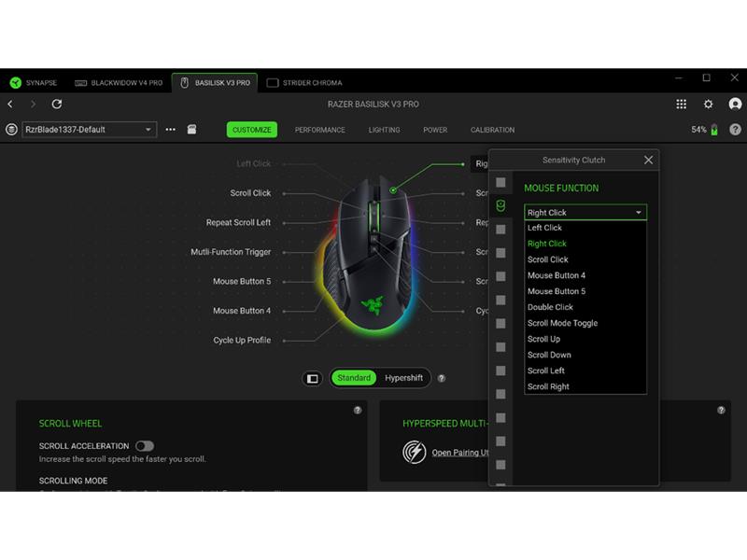
Task: Select the Cycle Up Profile assignment
Action: 242,340
